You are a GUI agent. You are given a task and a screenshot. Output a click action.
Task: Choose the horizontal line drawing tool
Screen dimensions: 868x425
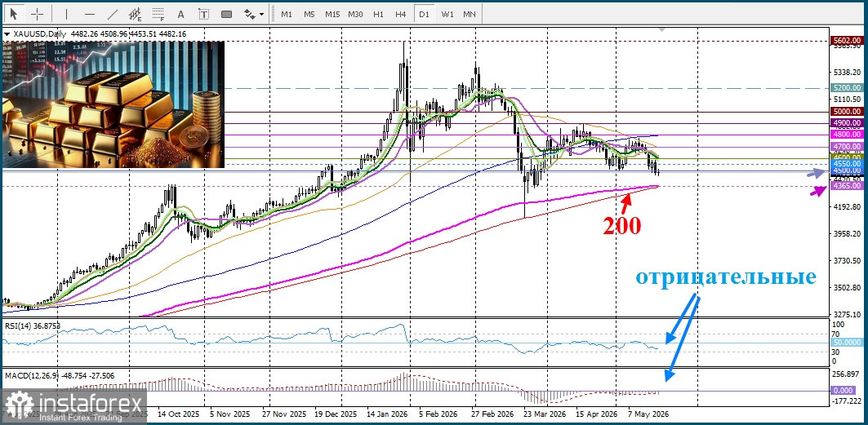tap(89, 14)
